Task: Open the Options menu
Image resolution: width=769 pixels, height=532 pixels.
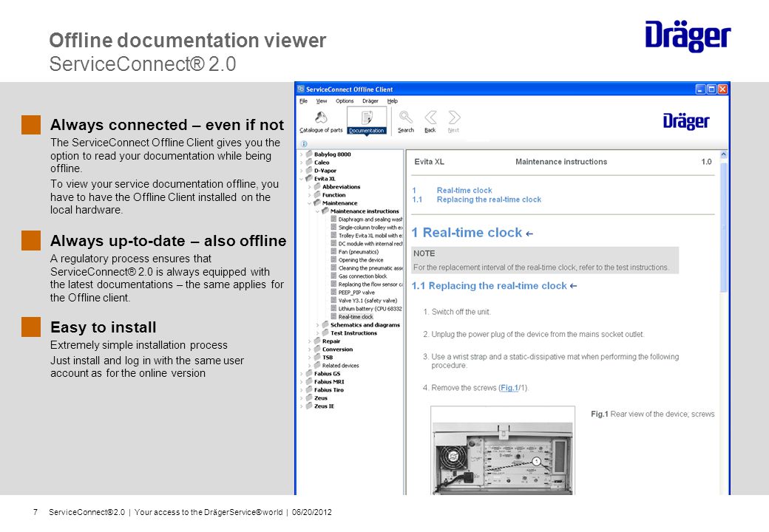Action: [345, 101]
